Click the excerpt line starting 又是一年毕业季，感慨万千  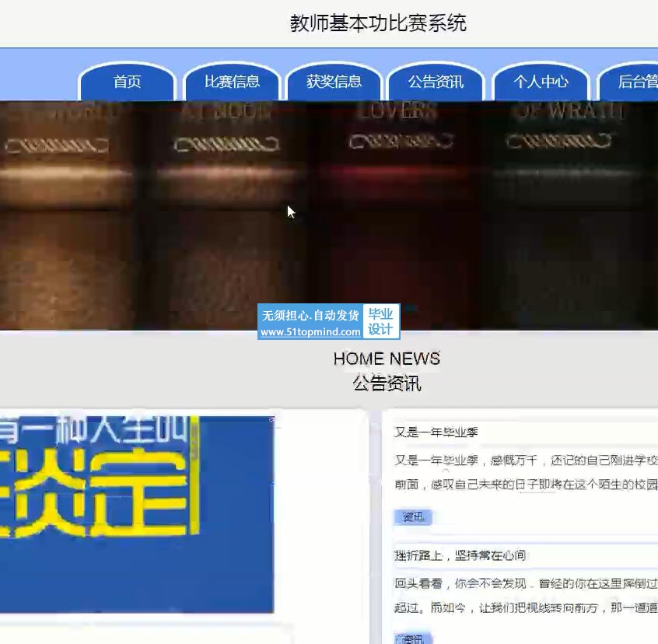(526, 460)
